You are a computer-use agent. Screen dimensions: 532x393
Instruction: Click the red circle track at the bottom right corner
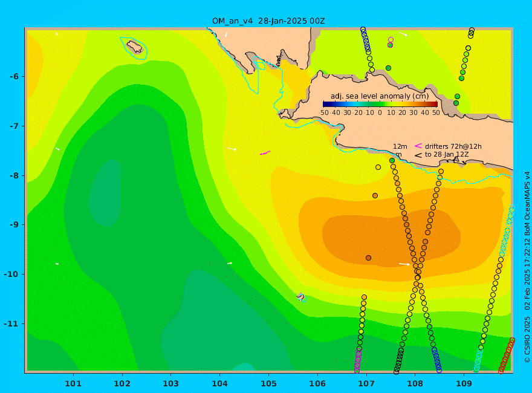point(507,356)
